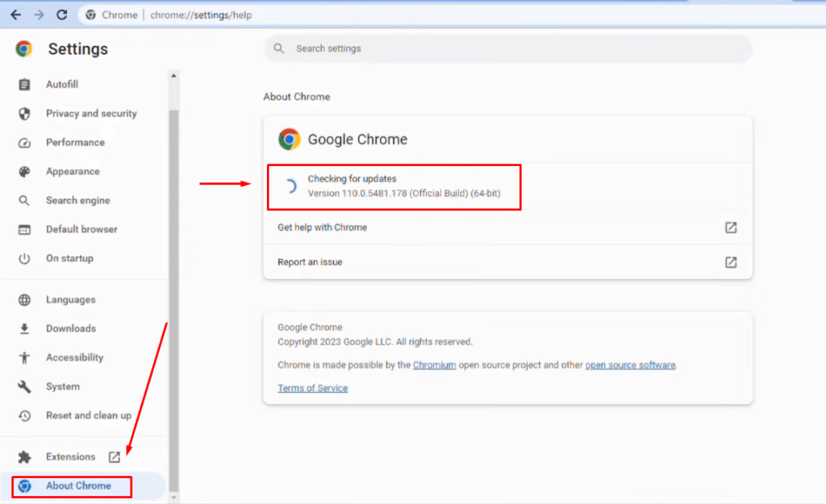Click the Google Chrome logo in About card
The height and width of the screenshot is (504, 826).
pos(289,139)
